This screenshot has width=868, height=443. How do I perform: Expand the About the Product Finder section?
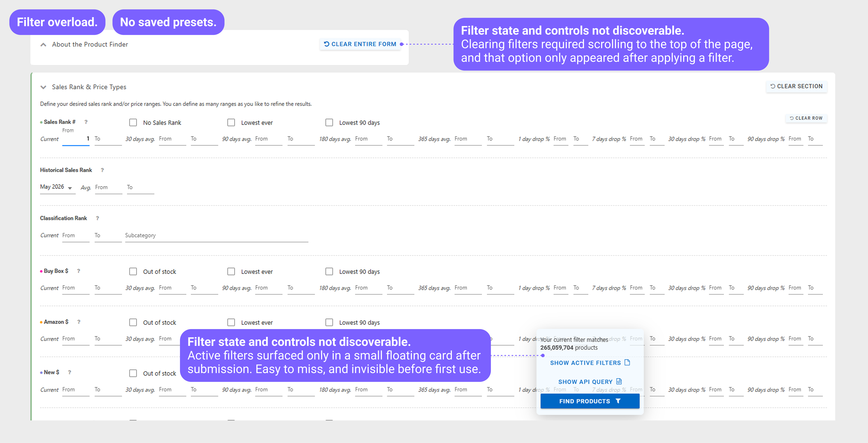[43, 45]
